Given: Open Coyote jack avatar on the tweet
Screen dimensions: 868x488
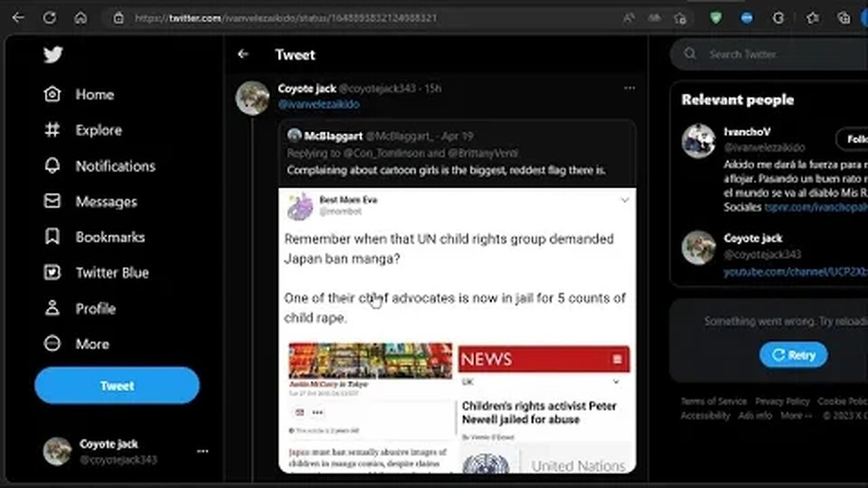Looking at the screenshot, I should (252, 98).
